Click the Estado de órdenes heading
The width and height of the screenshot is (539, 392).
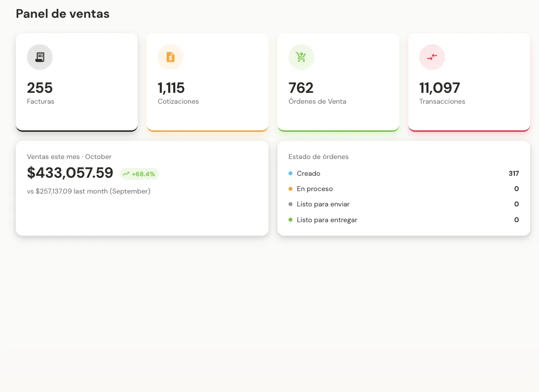pos(318,157)
